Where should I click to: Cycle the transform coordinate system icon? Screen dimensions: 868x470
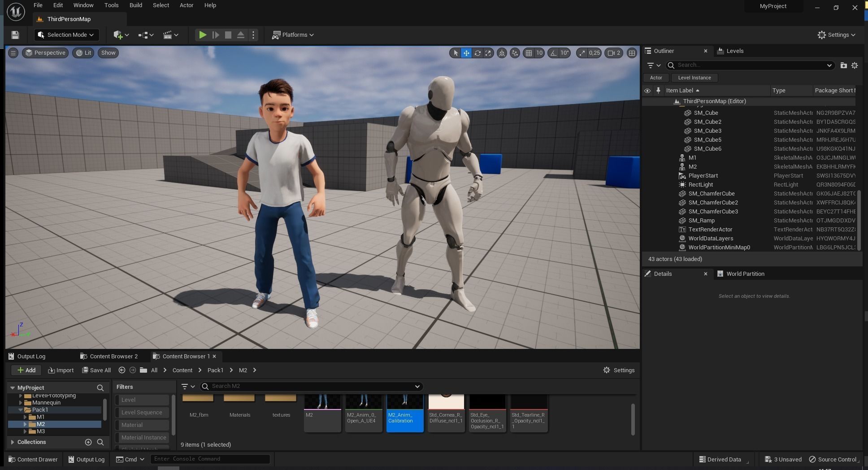click(x=502, y=53)
